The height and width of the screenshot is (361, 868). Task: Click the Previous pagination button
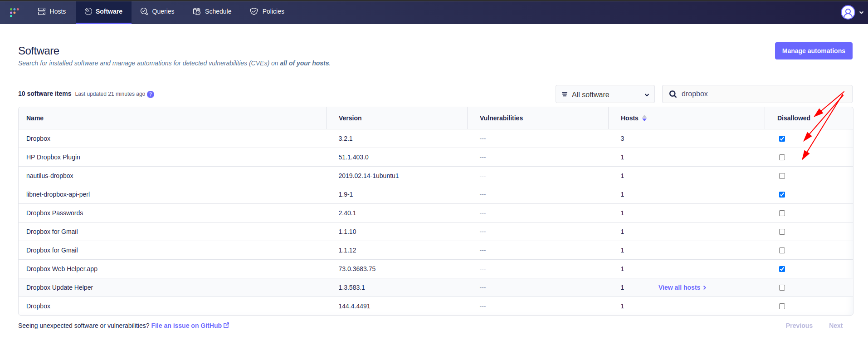pyautogui.click(x=799, y=326)
